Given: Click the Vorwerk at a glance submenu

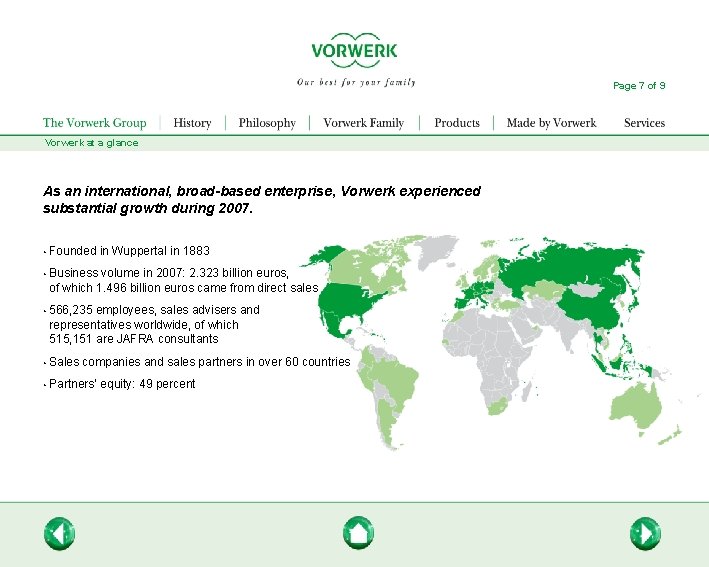Looking at the screenshot, I should [x=91, y=143].
